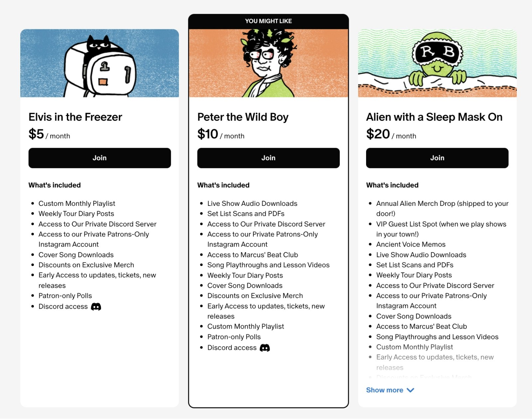Click the $20 / month price
The image size is (532, 419).
click(391, 134)
